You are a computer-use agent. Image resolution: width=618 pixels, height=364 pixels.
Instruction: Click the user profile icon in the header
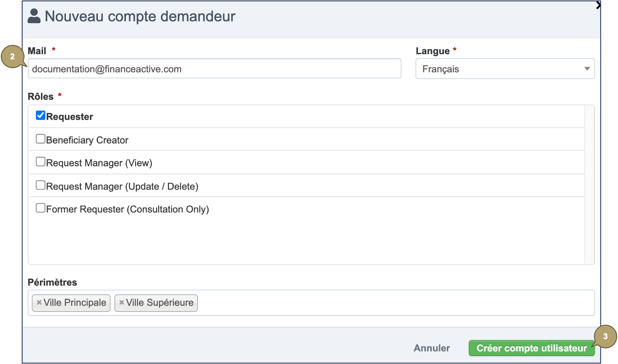(34, 16)
